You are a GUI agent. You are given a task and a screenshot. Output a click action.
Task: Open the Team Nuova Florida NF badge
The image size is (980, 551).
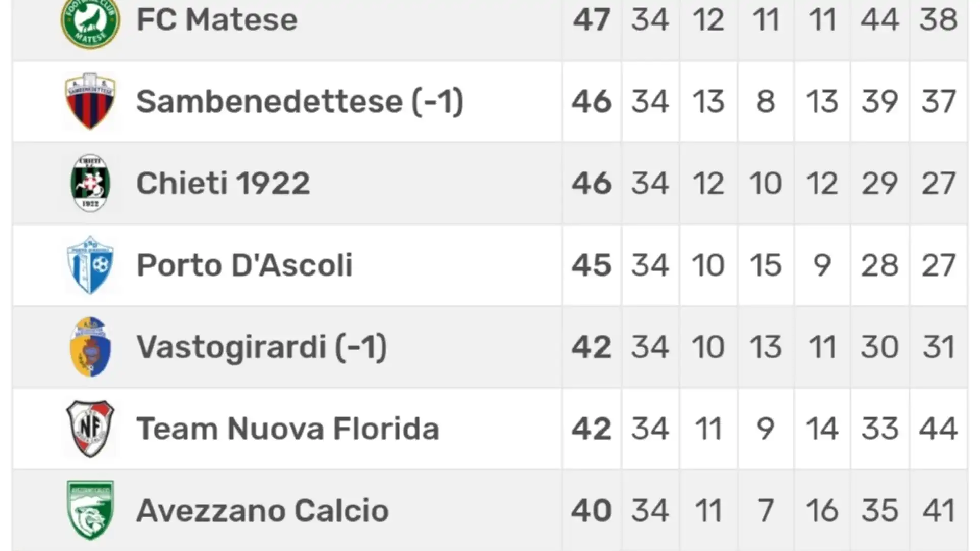[90, 429]
